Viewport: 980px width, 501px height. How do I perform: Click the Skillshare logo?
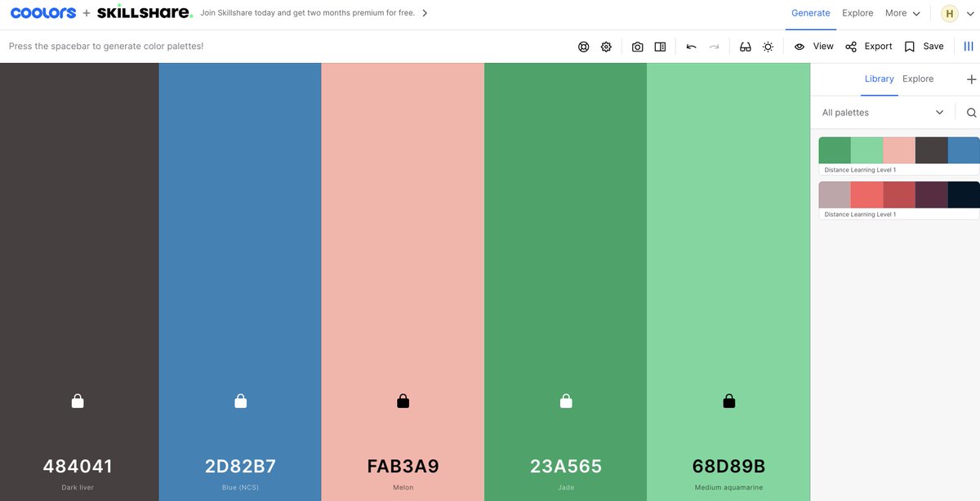point(145,13)
